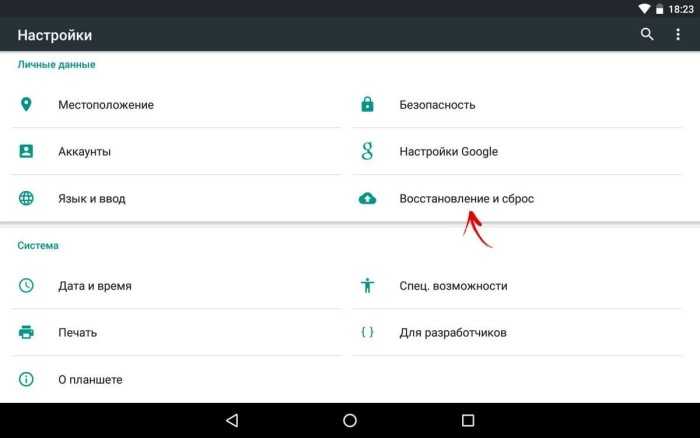Tap the globe language icon
The image size is (700, 438).
pyautogui.click(x=26, y=198)
